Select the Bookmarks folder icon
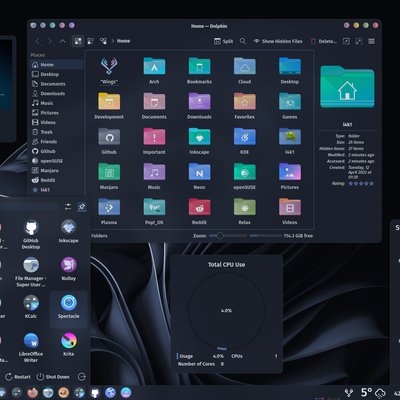Image resolution: width=400 pixels, height=400 pixels. (x=199, y=66)
